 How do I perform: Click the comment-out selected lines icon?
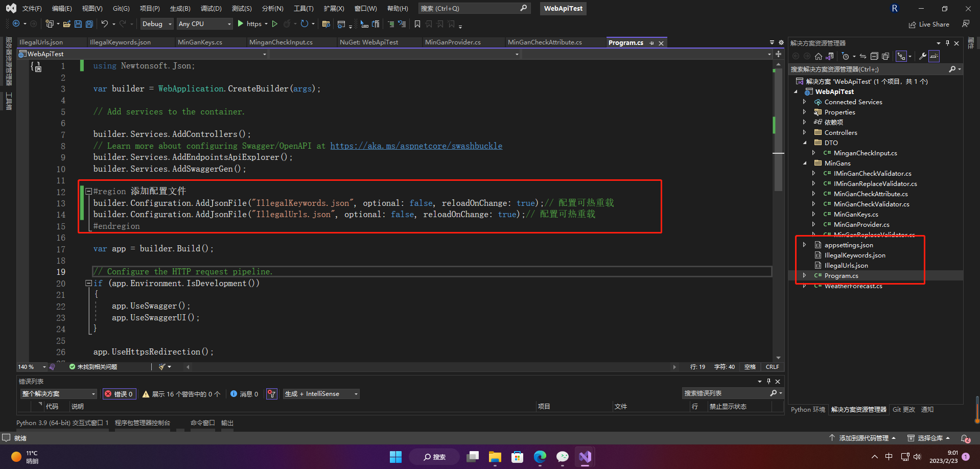[391, 24]
